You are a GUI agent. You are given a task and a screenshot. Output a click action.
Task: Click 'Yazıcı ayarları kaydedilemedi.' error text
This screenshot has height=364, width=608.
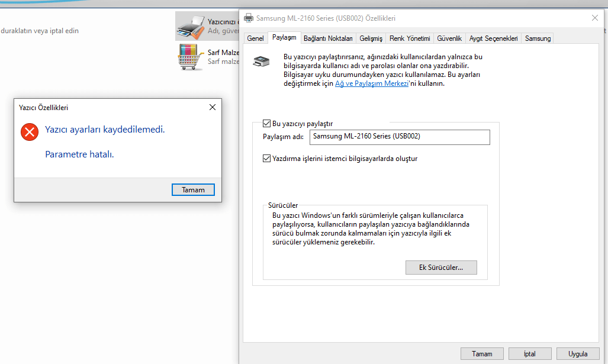pos(105,130)
